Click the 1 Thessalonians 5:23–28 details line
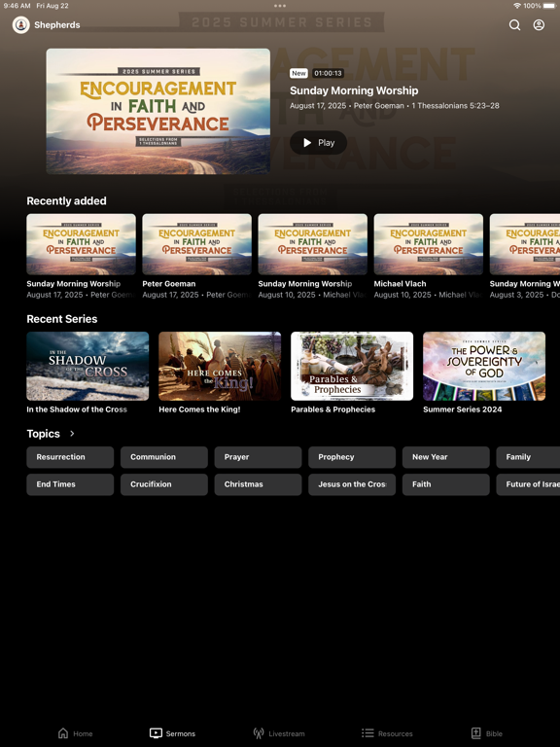Viewport: 560px width, 747px height. (x=395, y=106)
